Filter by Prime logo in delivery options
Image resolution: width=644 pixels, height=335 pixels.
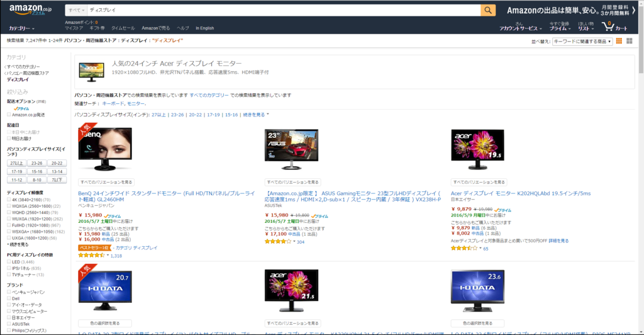(x=21, y=108)
